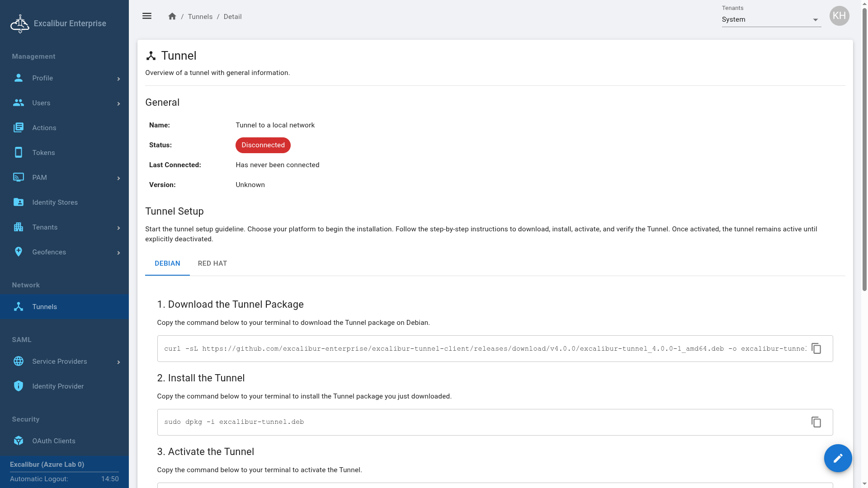Go to home via breadcrumb icon

point(172,16)
